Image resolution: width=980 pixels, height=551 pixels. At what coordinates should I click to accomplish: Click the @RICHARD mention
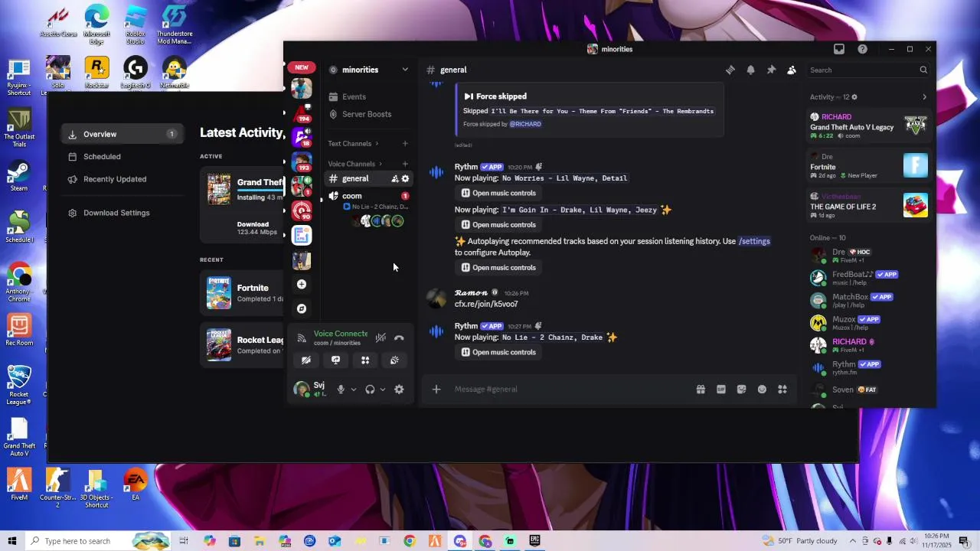coord(525,124)
